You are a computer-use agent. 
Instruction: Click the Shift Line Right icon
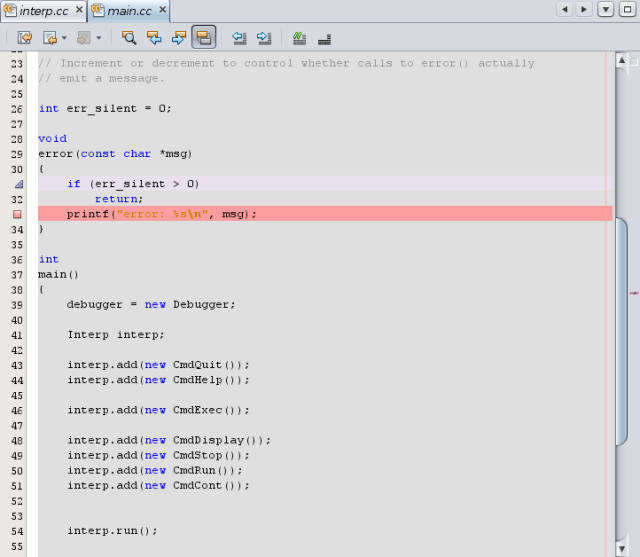pyautogui.click(x=264, y=38)
